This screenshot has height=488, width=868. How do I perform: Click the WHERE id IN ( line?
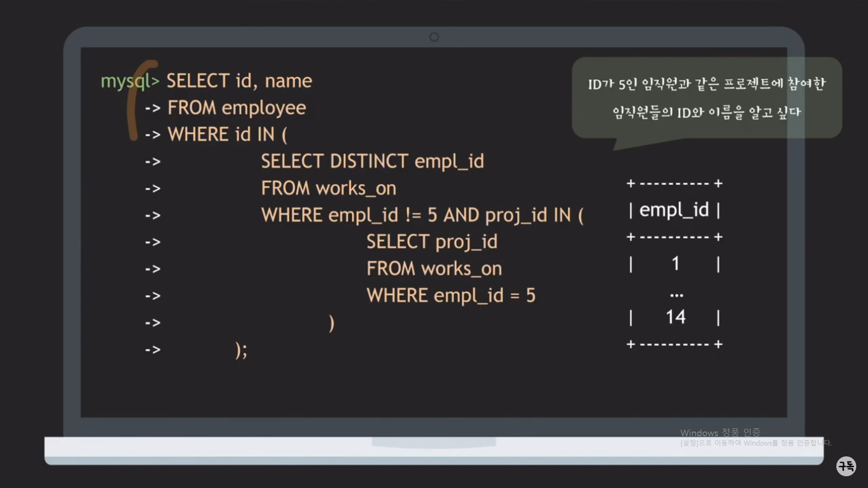point(227,135)
